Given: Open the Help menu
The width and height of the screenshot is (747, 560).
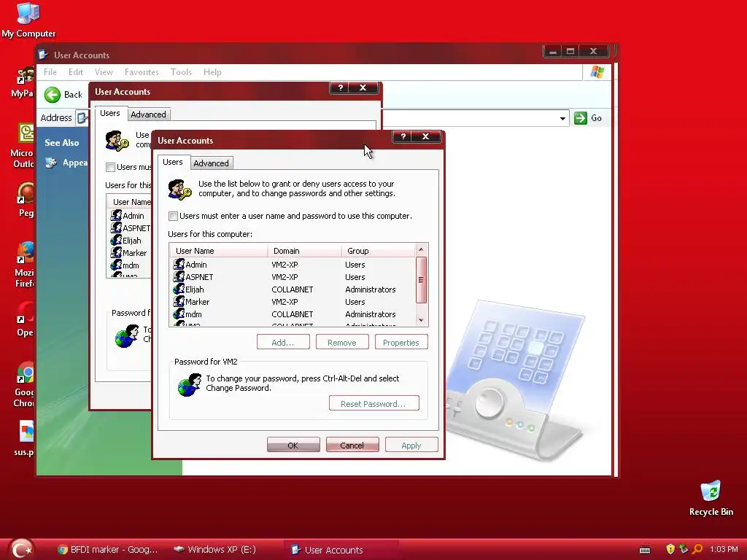Looking at the screenshot, I should (x=212, y=72).
